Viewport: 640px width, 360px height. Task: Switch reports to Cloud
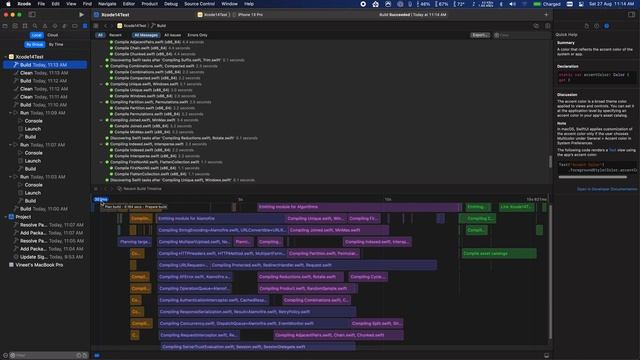point(53,35)
